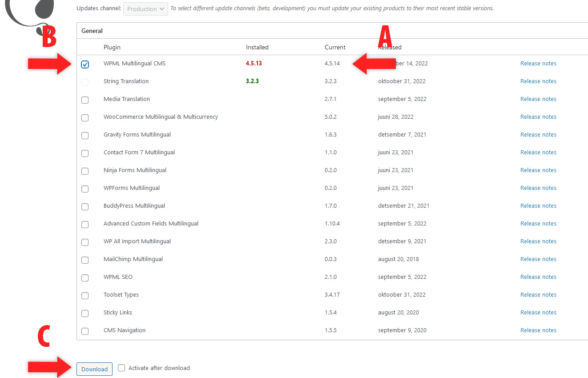
Task: Click the Download button
Action: coord(94,369)
